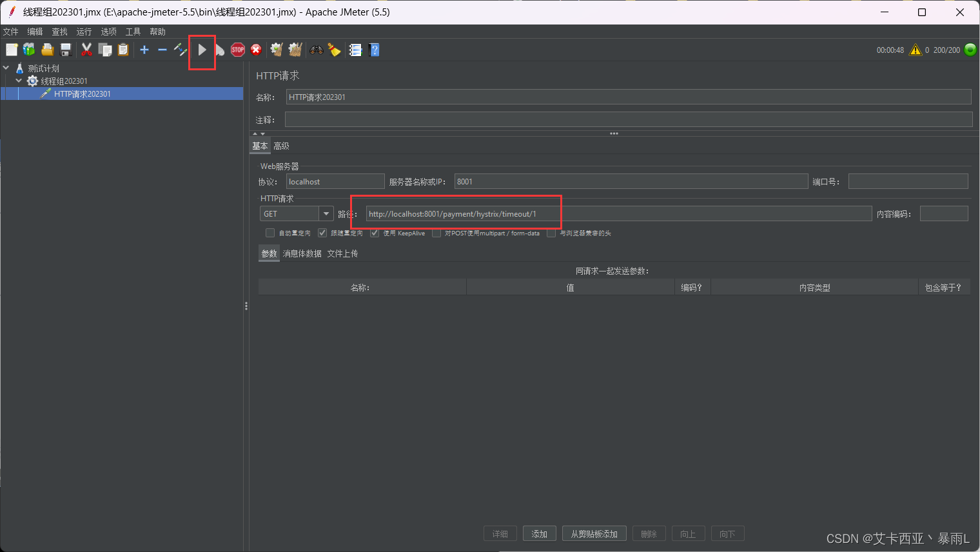Click the 服务器名称或IP field
The width and height of the screenshot is (980, 552).
pos(631,181)
